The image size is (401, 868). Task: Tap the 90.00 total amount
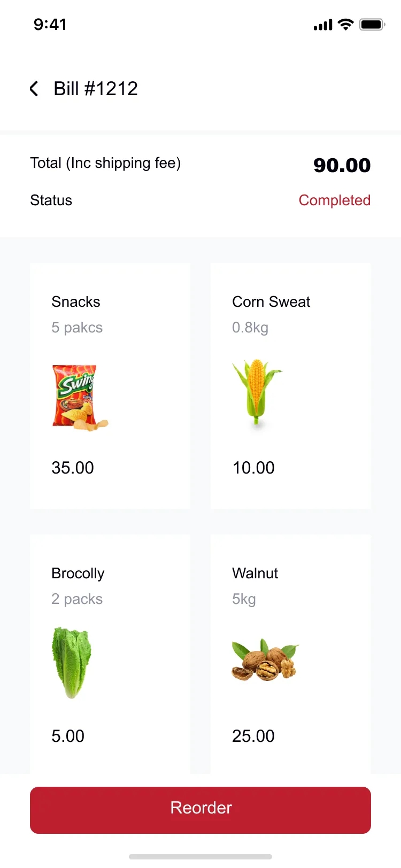(342, 165)
